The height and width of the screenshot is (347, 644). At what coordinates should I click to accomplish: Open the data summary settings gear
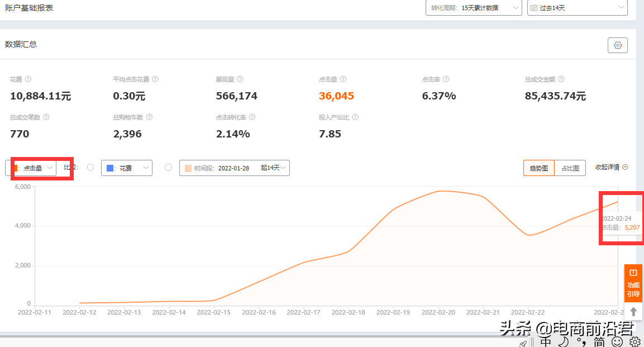tap(617, 45)
